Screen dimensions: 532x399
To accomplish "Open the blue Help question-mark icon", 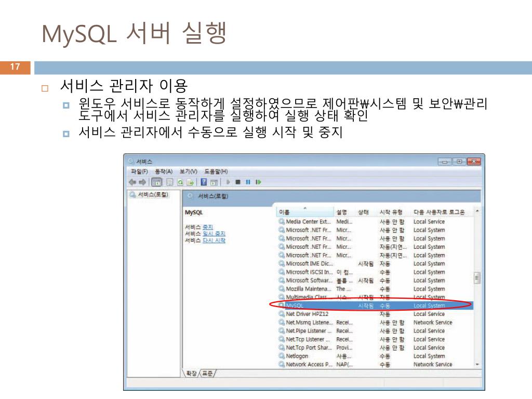I will point(204,182).
